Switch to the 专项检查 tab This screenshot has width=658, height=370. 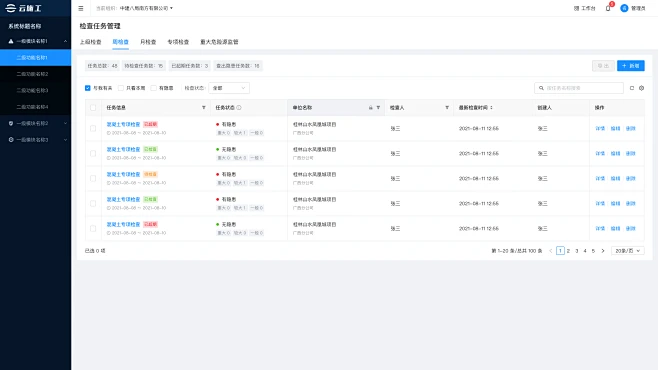178,42
